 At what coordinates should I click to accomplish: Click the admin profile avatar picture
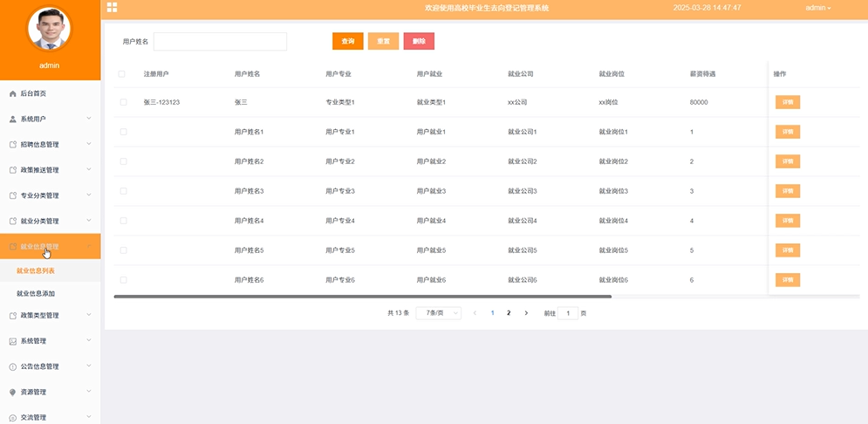coord(49,30)
